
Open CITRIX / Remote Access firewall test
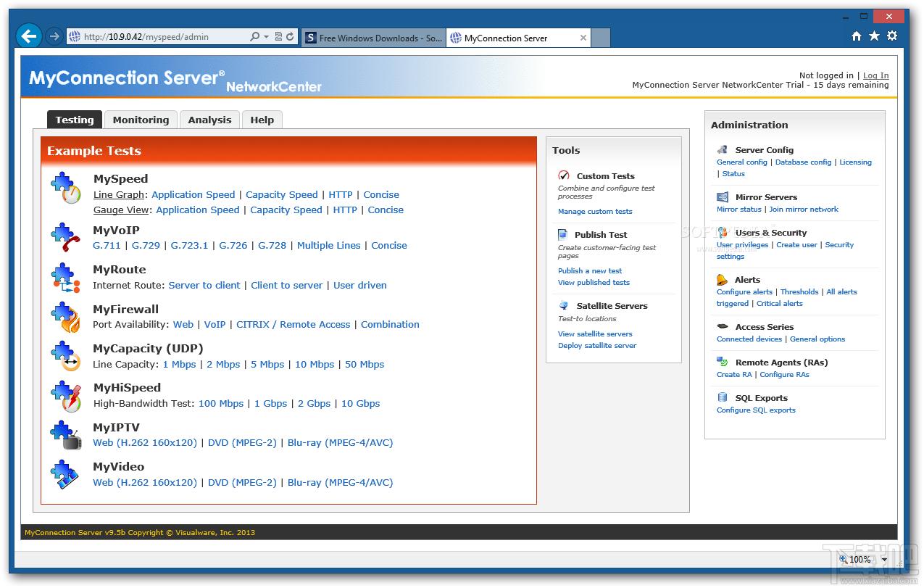tap(294, 324)
